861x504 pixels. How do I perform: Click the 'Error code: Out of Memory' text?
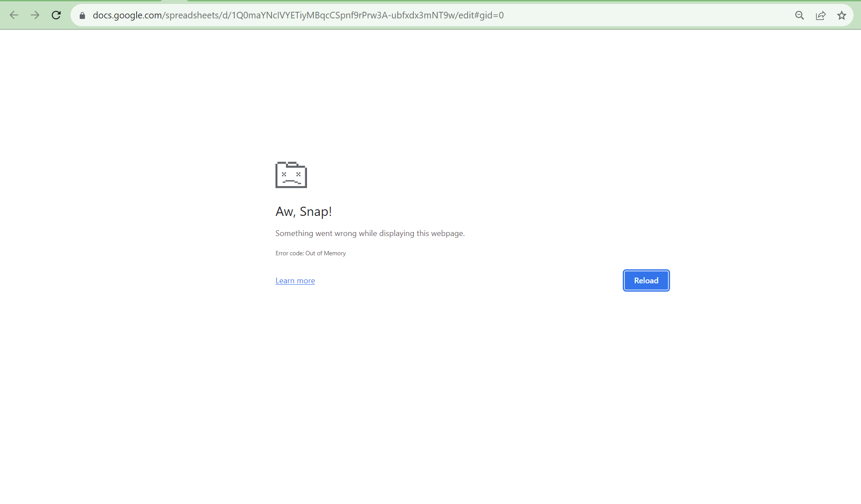click(x=310, y=253)
